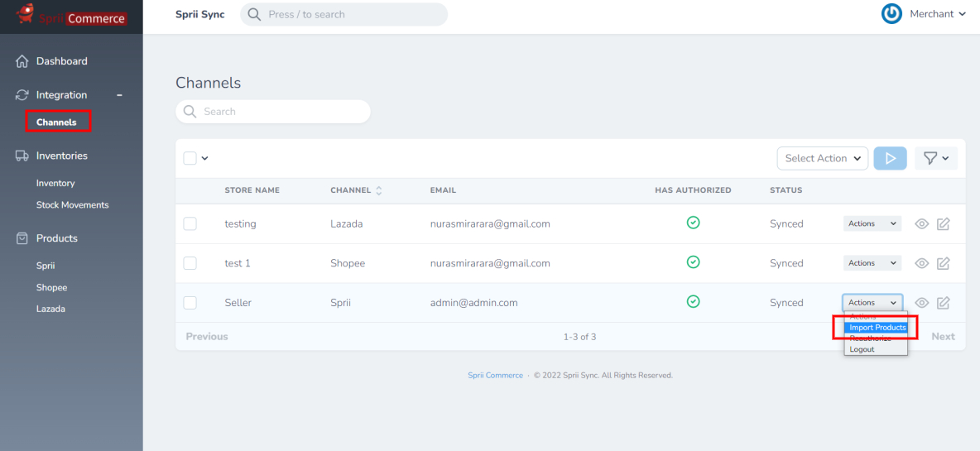Click the Store Name column header
Screen dimensions: 980x451
(252, 190)
